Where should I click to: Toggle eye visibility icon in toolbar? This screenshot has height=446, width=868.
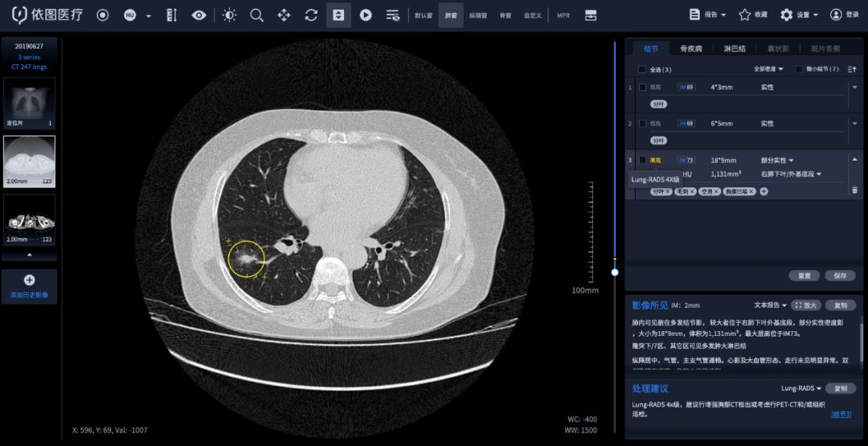click(x=199, y=15)
